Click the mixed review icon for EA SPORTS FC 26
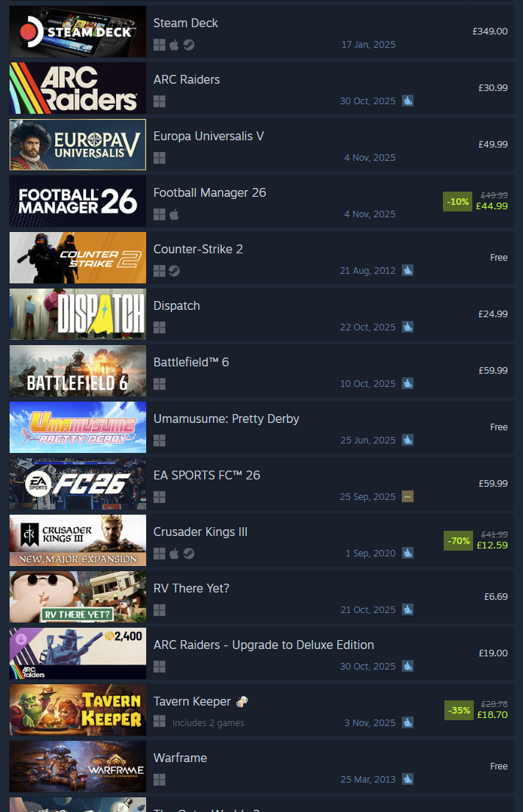This screenshot has height=812, width=523. click(x=408, y=496)
